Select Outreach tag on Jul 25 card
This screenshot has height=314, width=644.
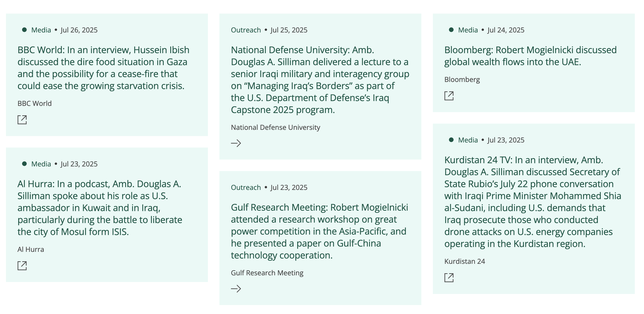(246, 30)
